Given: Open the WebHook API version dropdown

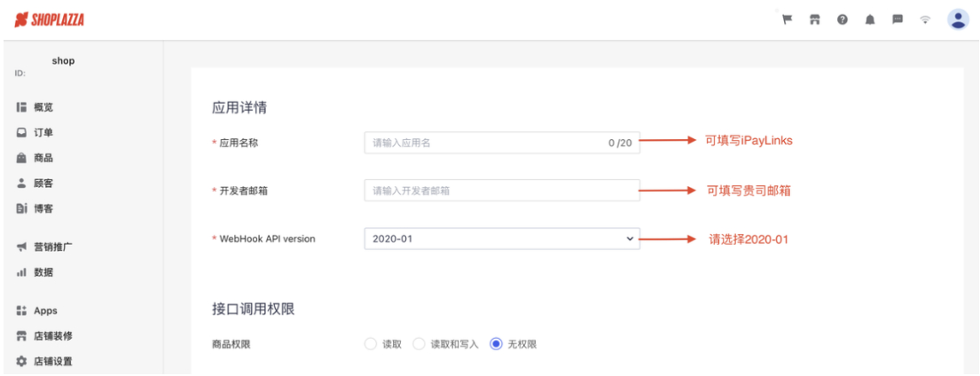Looking at the screenshot, I should point(502,239).
